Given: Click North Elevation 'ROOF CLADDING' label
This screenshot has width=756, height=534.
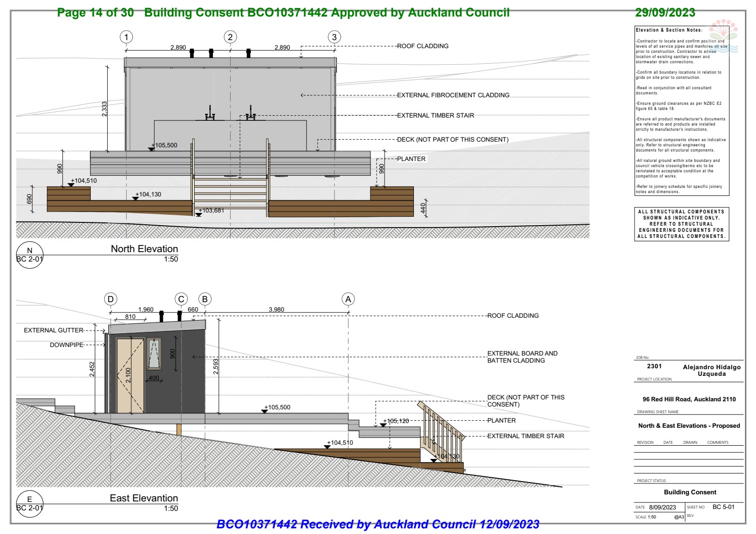Looking at the screenshot, I should point(422,46).
